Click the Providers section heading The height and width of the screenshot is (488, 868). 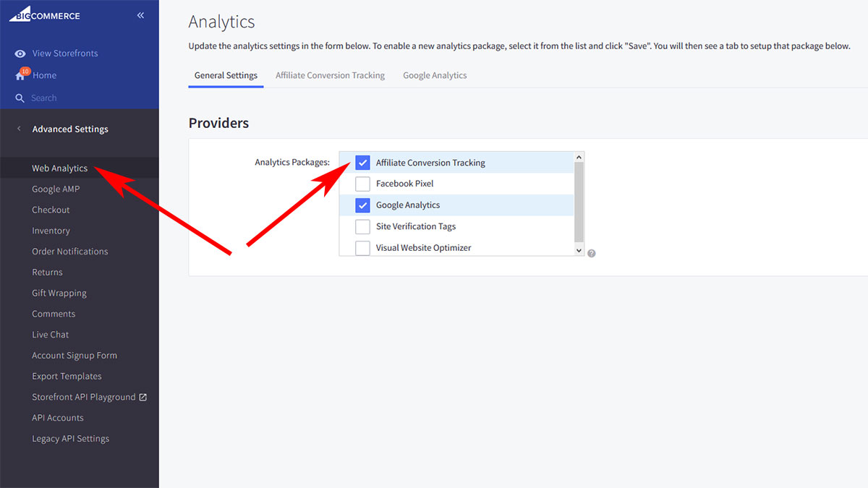pos(218,123)
